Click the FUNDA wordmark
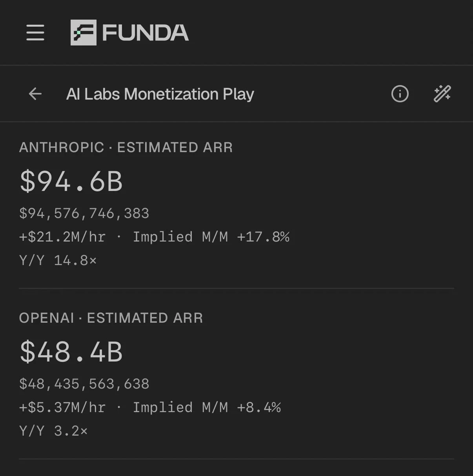The height and width of the screenshot is (476, 473). coord(146,33)
